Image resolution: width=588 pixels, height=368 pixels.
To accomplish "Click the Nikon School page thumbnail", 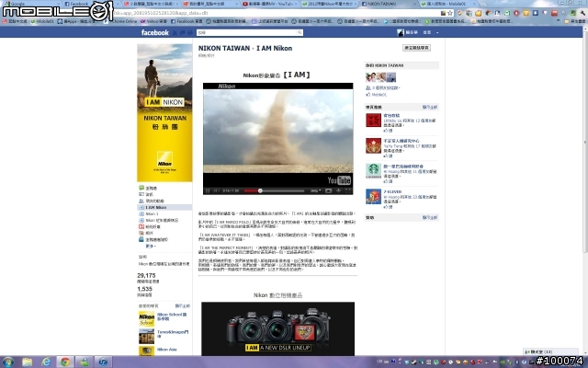I will (146, 318).
